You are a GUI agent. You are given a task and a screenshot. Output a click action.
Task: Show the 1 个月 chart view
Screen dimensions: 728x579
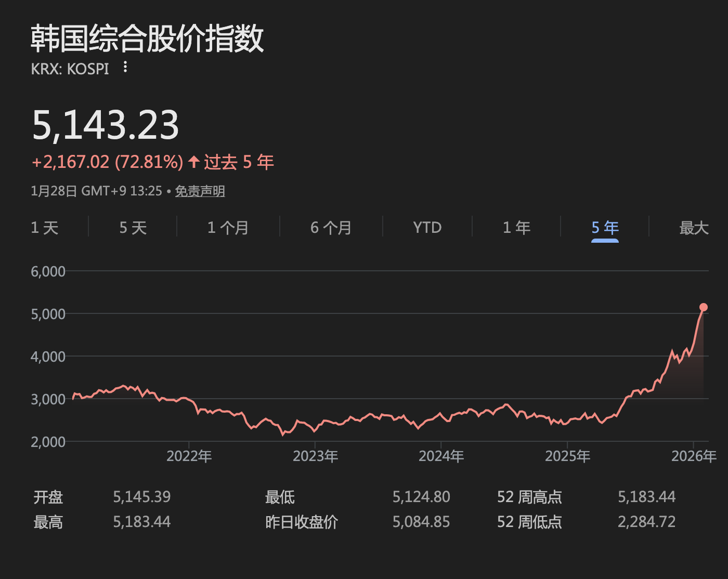228,228
